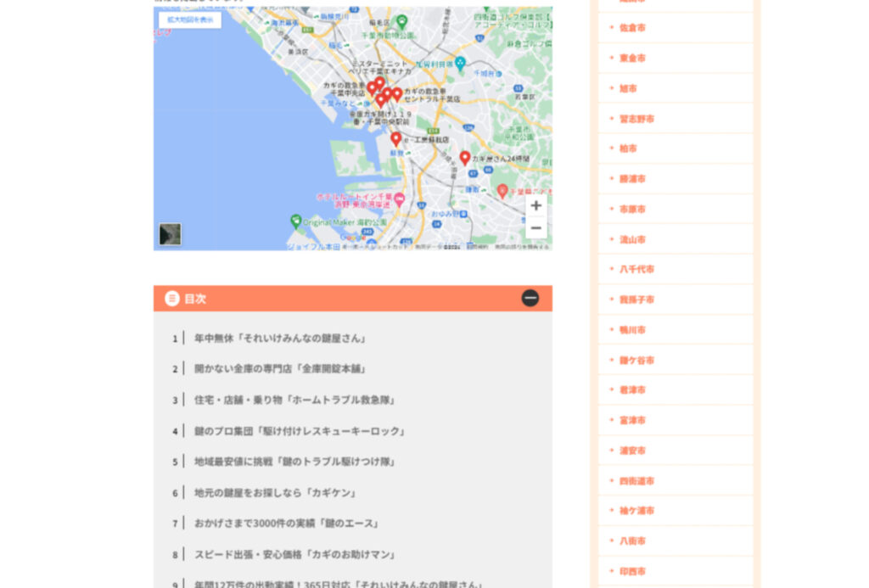The width and height of the screenshot is (869, 588).
Task: Select 習志野市 in the sidebar menu
Action: click(636, 118)
